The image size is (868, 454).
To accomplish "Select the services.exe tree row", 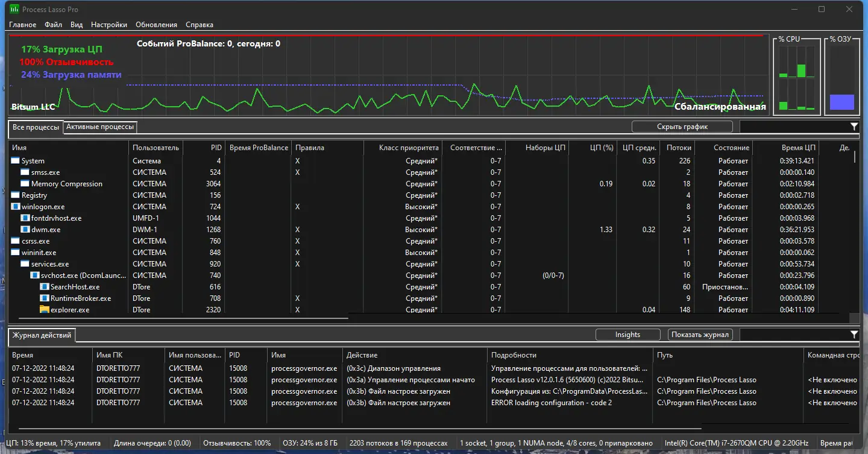I will [x=50, y=264].
